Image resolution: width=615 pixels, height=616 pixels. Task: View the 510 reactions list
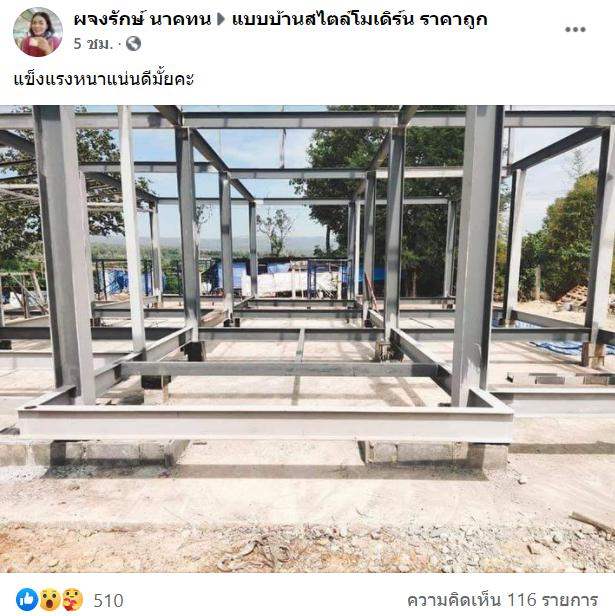108,600
